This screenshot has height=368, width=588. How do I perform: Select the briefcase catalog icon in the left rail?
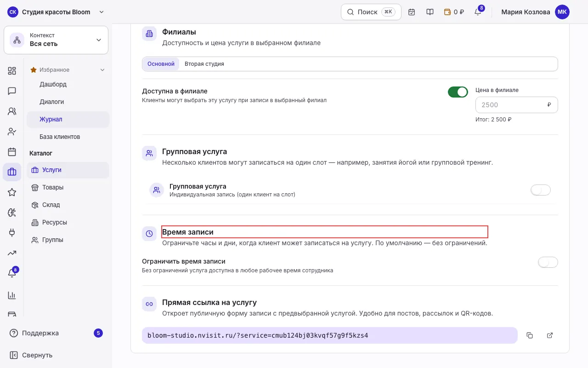[x=12, y=172]
